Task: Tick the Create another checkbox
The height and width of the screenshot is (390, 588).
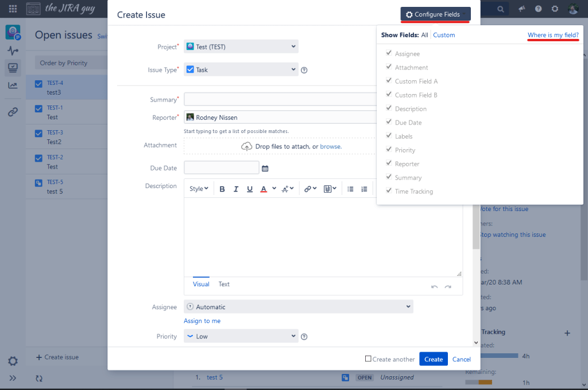Action: click(368, 359)
